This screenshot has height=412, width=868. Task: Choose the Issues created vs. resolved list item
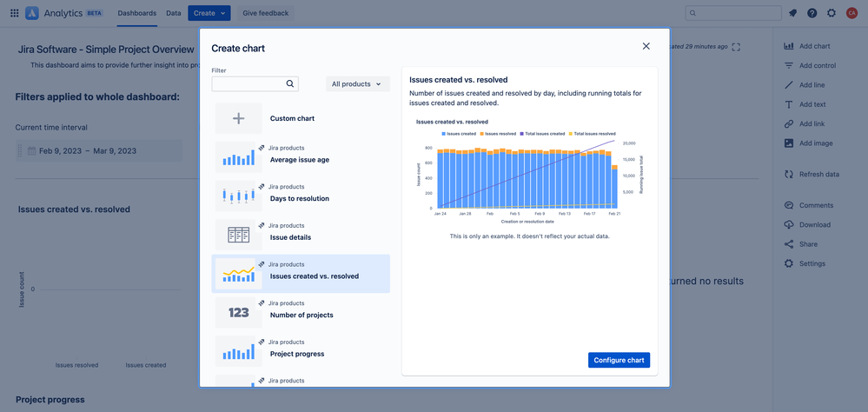point(301,274)
